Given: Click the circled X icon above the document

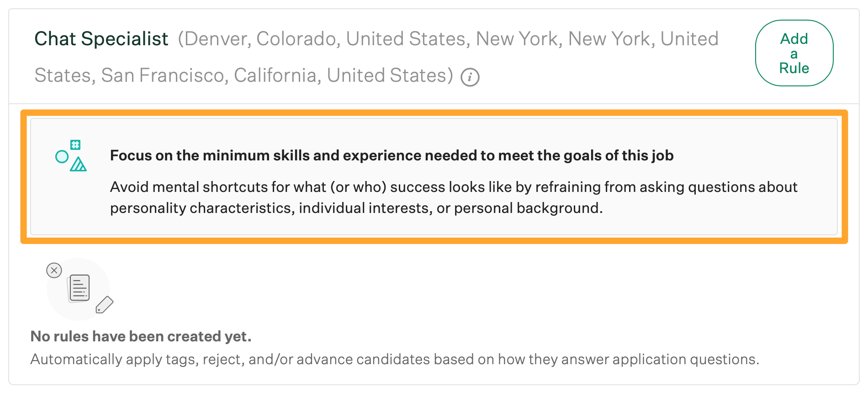Looking at the screenshot, I should 54,271.
